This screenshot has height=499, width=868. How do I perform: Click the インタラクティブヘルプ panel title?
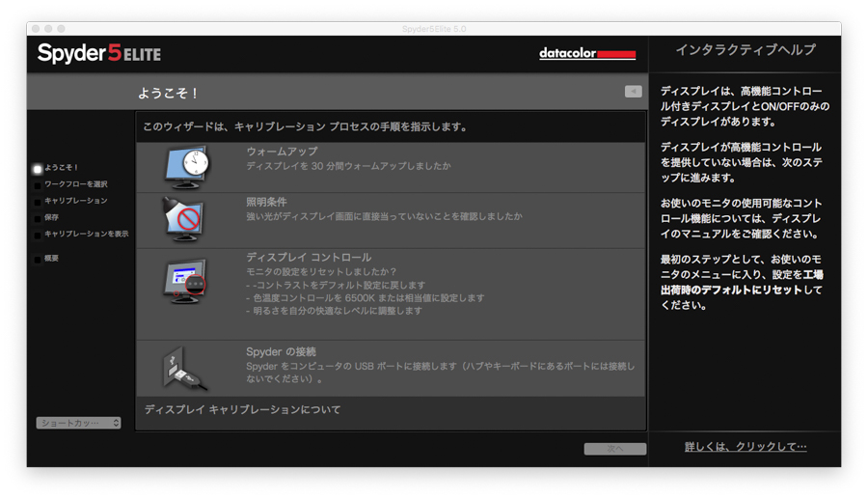click(746, 50)
